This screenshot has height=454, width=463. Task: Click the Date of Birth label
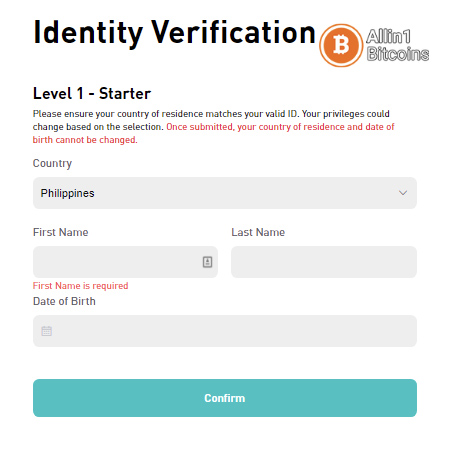click(64, 301)
